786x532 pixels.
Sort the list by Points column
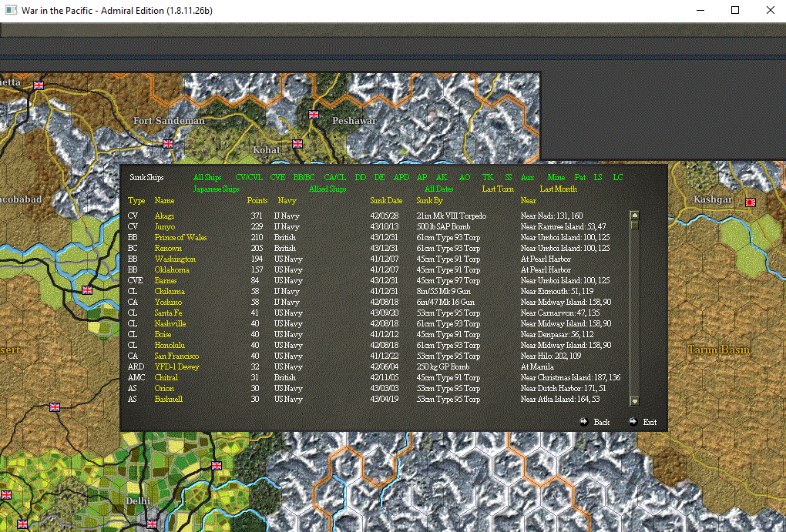257,201
